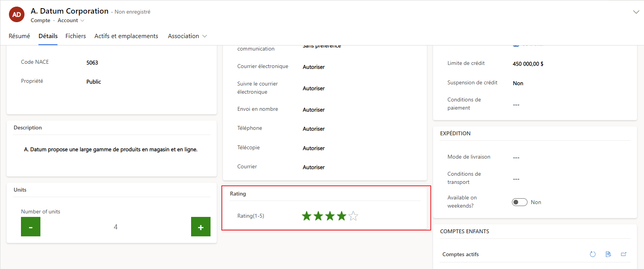Click the Courrier Autoriser value

(314, 167)
